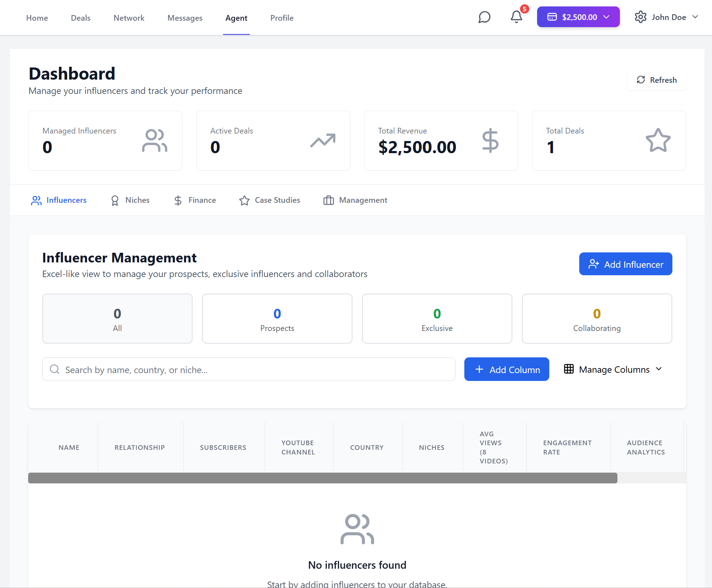Screen dimensions: 712x588
Task: Open notifications bell with 5 badge
Action: [516, 17]
